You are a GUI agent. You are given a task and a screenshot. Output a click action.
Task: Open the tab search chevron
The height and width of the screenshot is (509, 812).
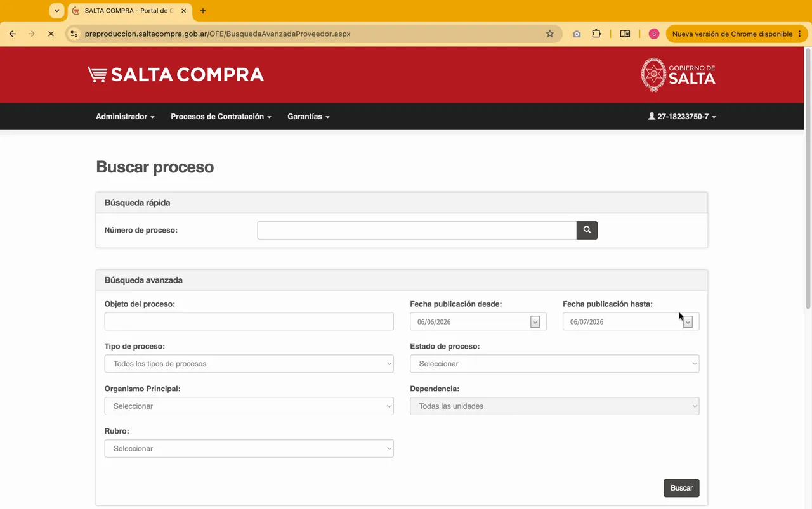[56, 11]
